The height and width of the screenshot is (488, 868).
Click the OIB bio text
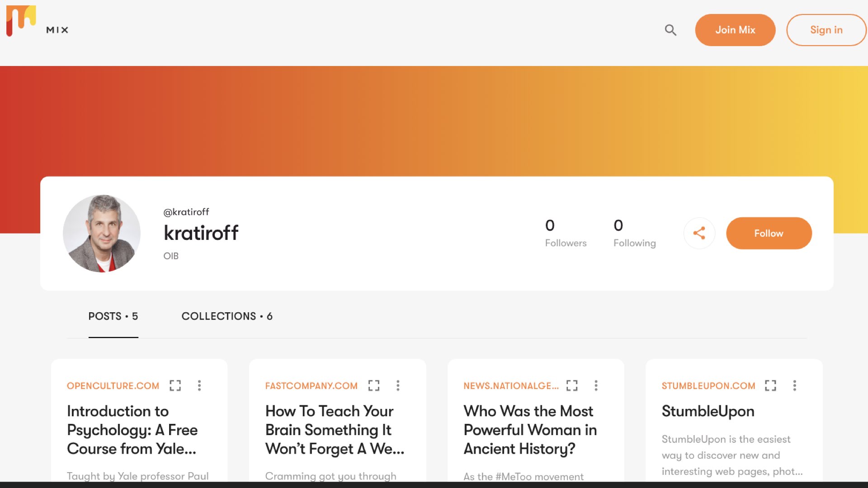click(171, 256)
